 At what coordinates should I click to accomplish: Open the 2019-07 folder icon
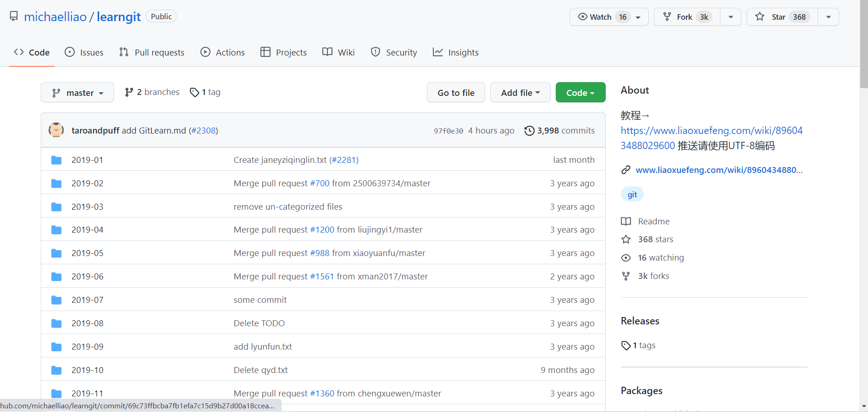[x=56, y=300]
